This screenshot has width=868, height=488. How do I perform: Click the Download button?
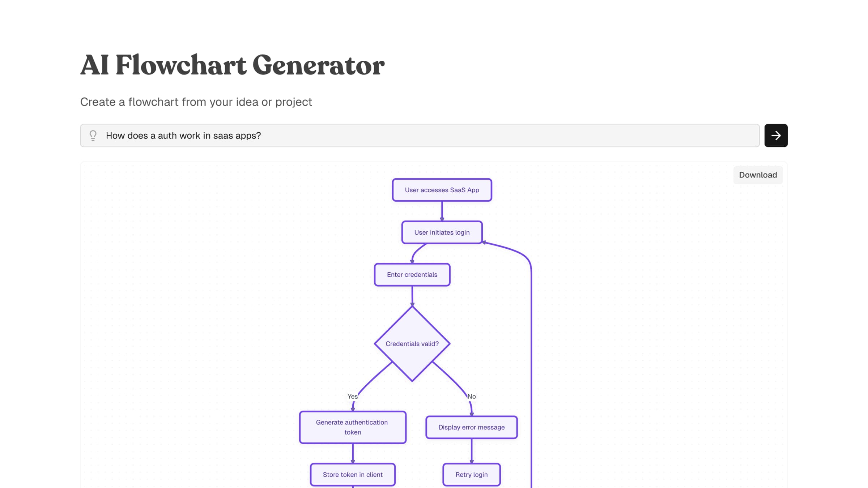pyautogui.click(x=758, y=175)
